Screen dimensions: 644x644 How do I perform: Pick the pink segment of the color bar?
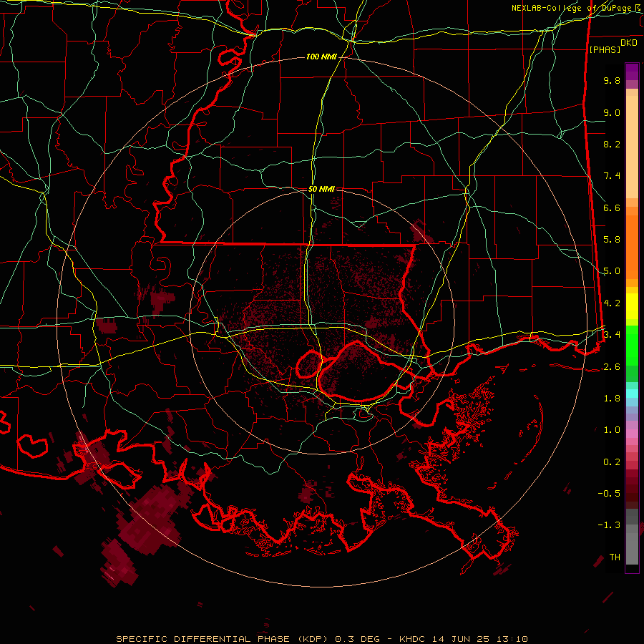pyautogui.click(x=632, y=434)
